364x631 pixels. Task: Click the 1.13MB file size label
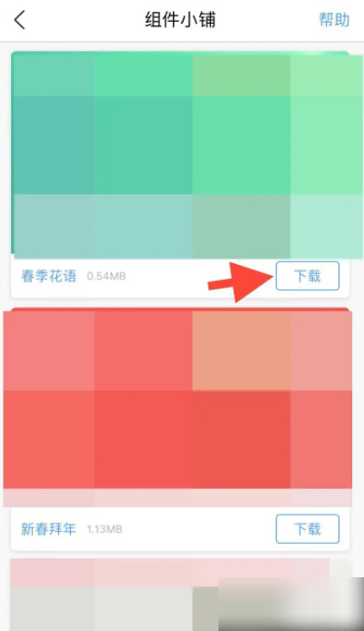(105, 529)
